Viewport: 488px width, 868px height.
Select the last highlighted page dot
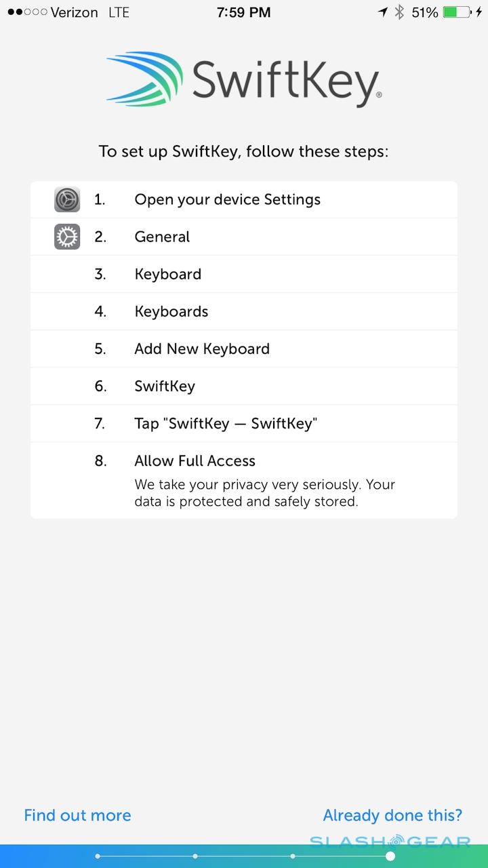pos(390,856)
